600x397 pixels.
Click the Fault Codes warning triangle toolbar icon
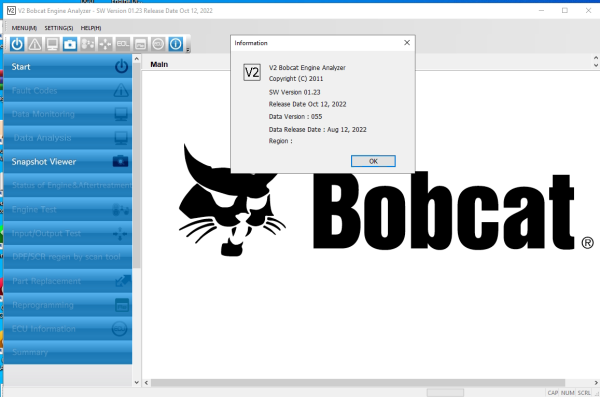(x=35, y=44)
